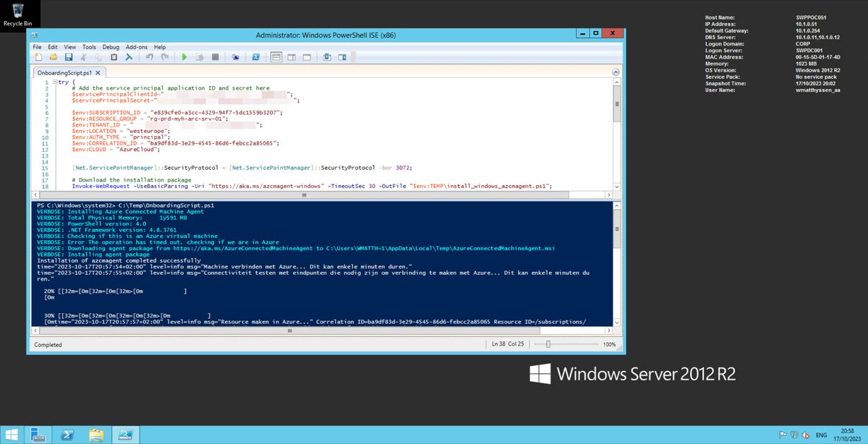The width and height of the screenshot is (868, 444).
Task: Show the script pane on the right
Action: point(292,57)
